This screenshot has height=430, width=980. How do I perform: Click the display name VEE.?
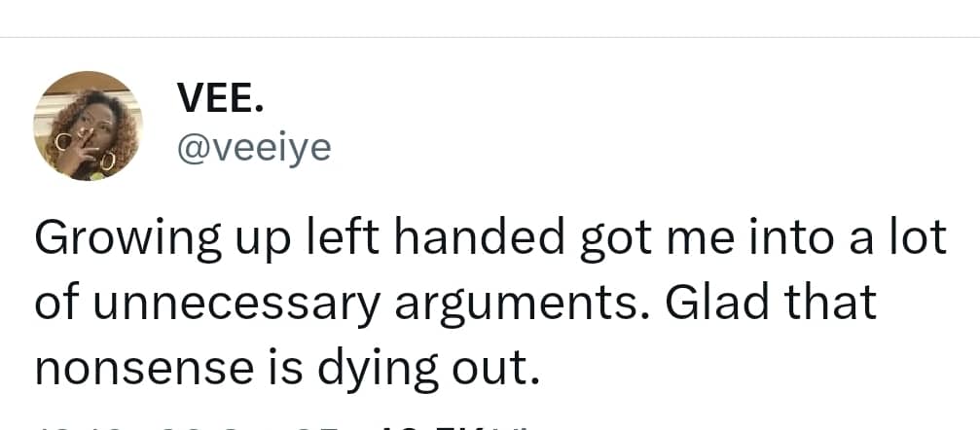click(x=218, y=97)
